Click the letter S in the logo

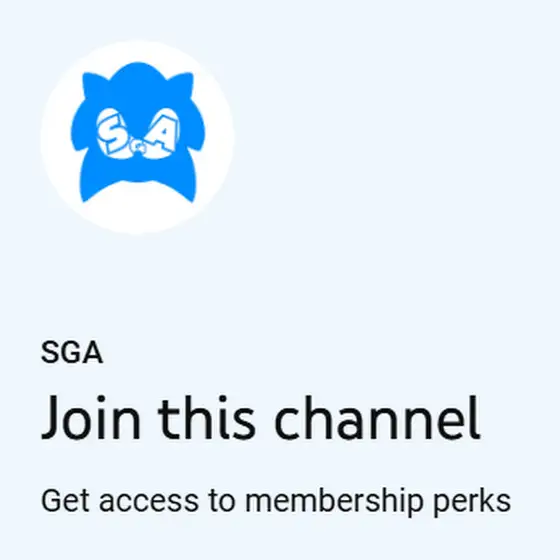112,131
